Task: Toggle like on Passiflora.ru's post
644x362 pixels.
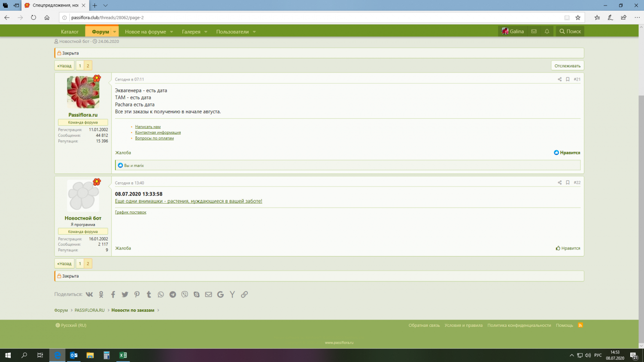Action: click(567, 153)
